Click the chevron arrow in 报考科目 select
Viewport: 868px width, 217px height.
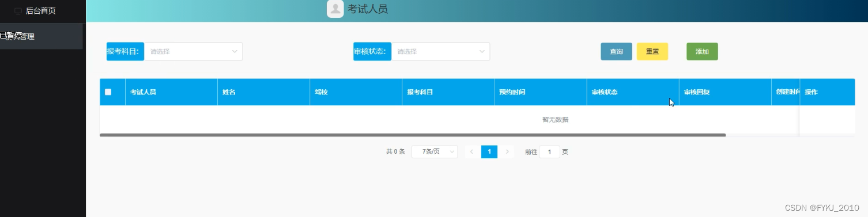coord(235,51)
